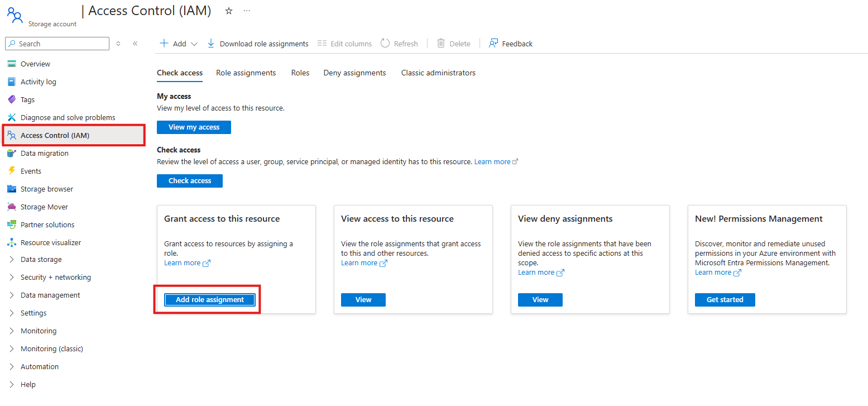Click "New! Permissions Management" card heading

point(759,219)
